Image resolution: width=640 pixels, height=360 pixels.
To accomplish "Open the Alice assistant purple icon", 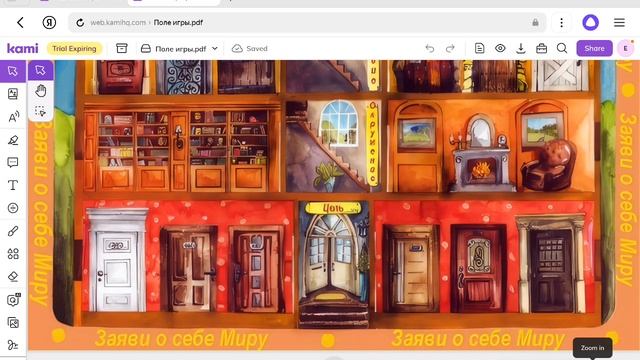I will coord(590,22).
